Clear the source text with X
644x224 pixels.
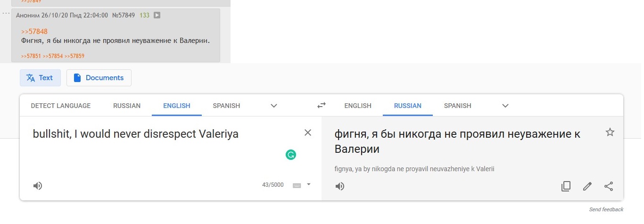click(x=308, y=133)
